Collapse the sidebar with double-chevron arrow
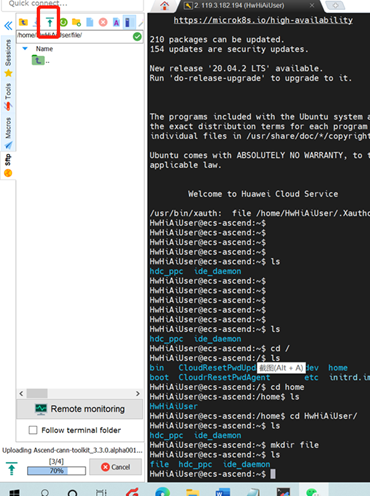The image size is (370, 496). click(x=8, y=25)
